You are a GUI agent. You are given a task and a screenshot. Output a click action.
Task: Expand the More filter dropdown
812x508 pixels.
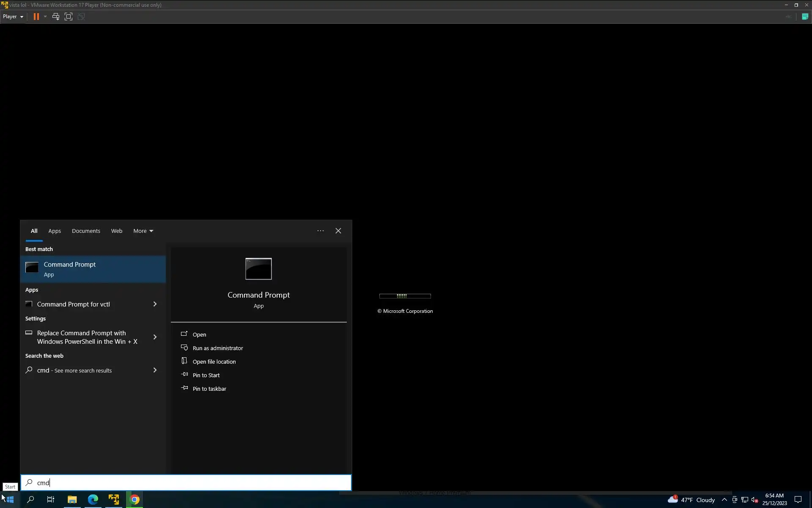tap(143, 231)
